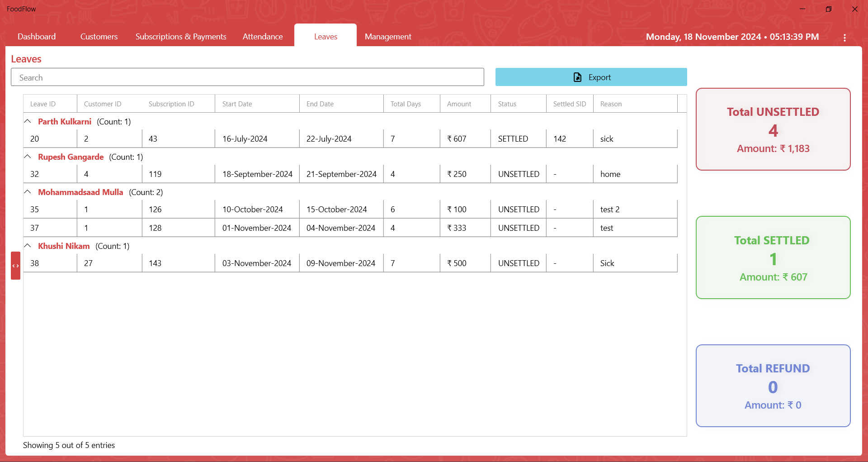Click the export file icon
This screenshot has width=868, height=462.
click(x=577, y=77)
